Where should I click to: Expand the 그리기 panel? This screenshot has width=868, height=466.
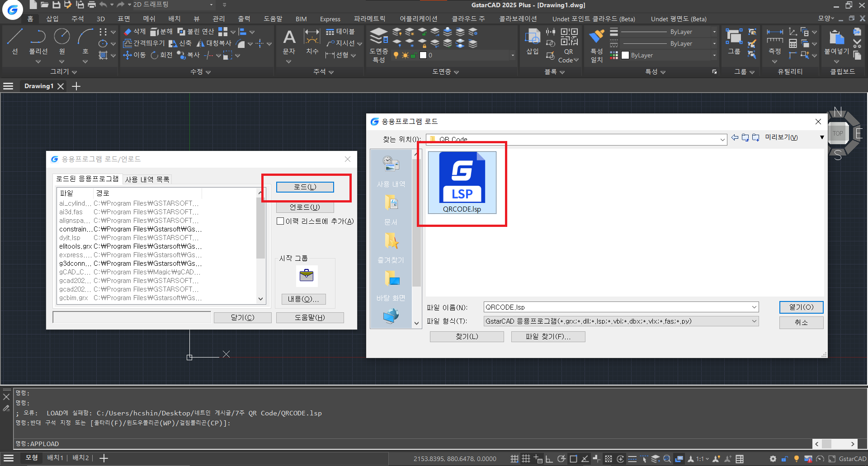click(x=63, y=71)
